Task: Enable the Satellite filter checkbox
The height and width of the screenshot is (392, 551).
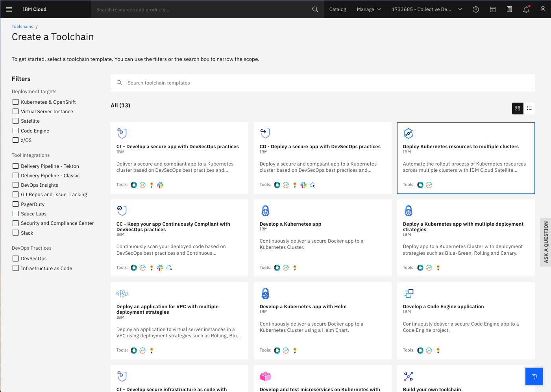Action: tap(16, 121)
